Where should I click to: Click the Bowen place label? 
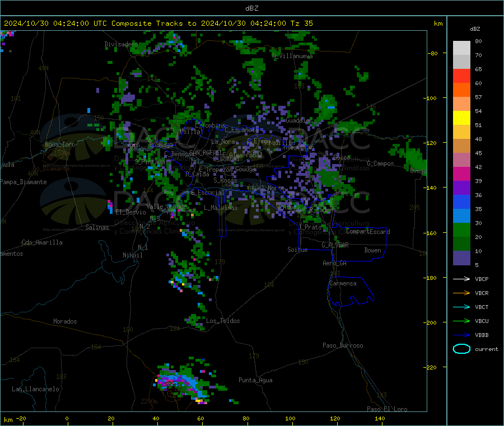tap(372, 250)
